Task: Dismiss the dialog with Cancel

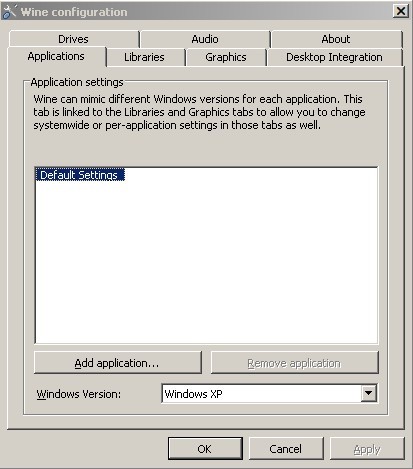Action: pos(286,449)
